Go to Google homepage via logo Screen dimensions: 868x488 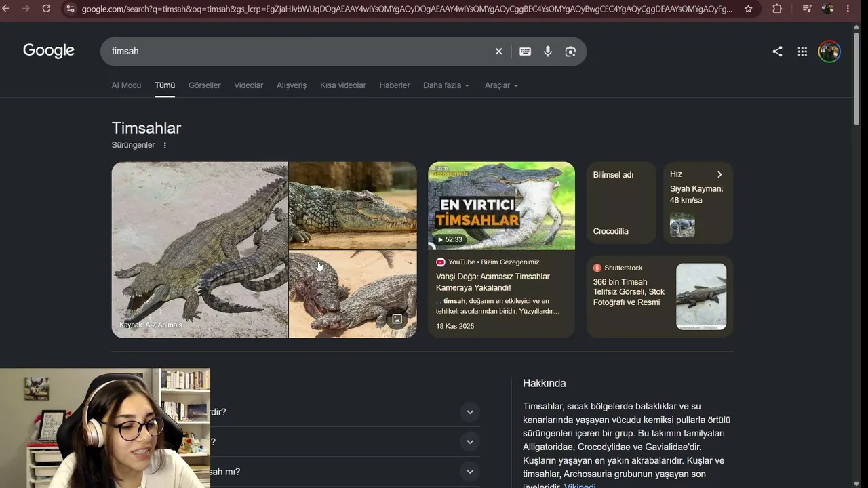49,51
